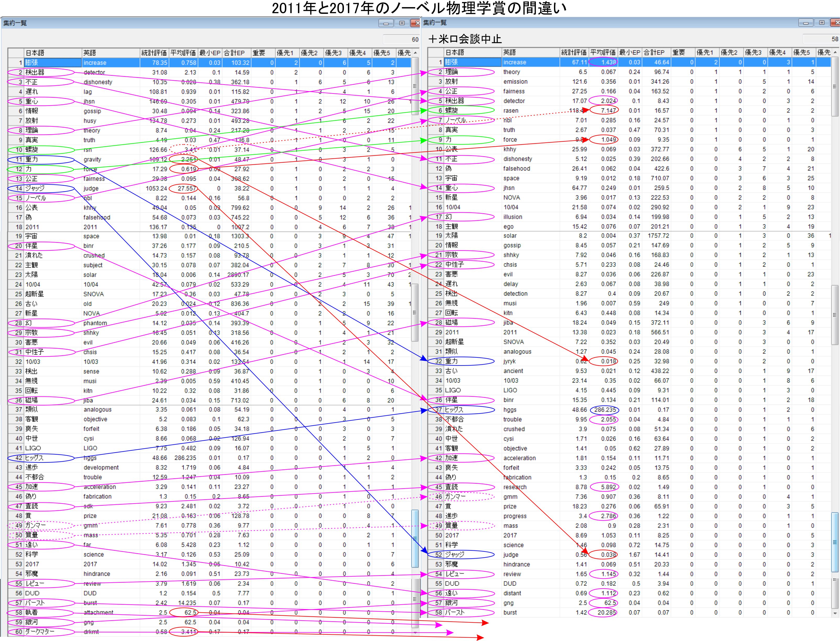This screenshot has width=840, height=641.
Task: Click right table scroll-down arrow
Action: tap(835, 613)
